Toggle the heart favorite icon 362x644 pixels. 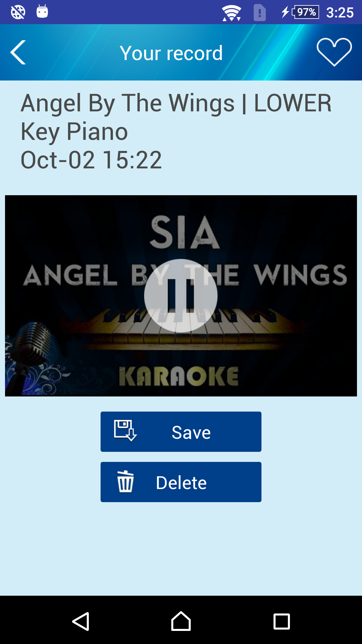point(334,52)
